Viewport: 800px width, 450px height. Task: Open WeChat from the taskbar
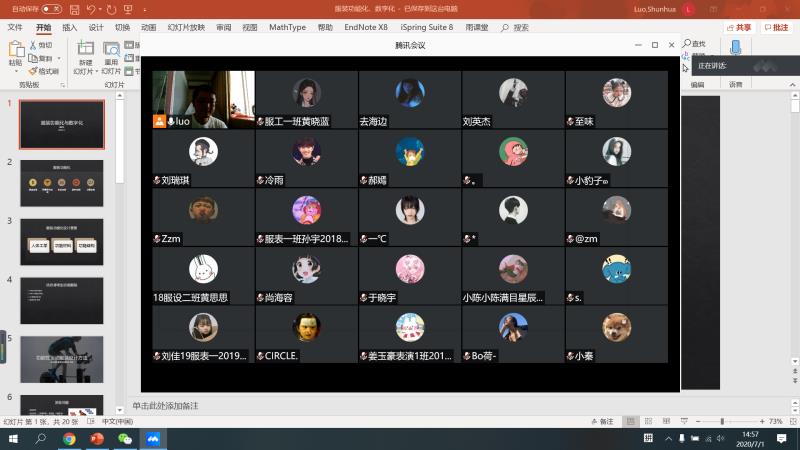125,438
